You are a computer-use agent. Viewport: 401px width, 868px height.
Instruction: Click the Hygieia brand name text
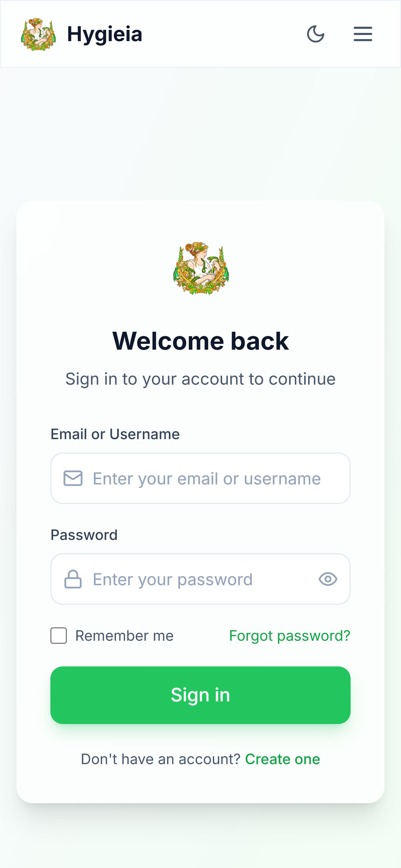pyautogui.click(x=105, y=34)
